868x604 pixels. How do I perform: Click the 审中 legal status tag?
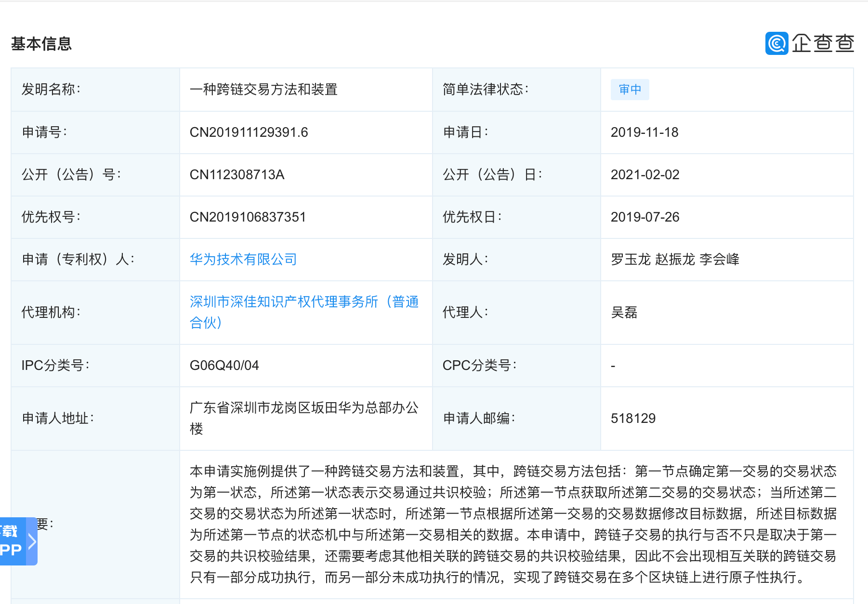click(630, 90)
